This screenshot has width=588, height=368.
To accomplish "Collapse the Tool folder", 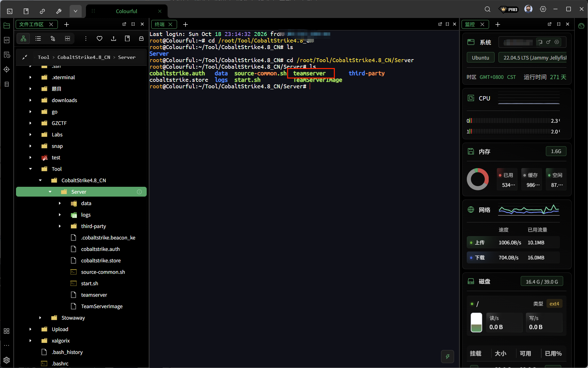I will [x=30, y=169].
